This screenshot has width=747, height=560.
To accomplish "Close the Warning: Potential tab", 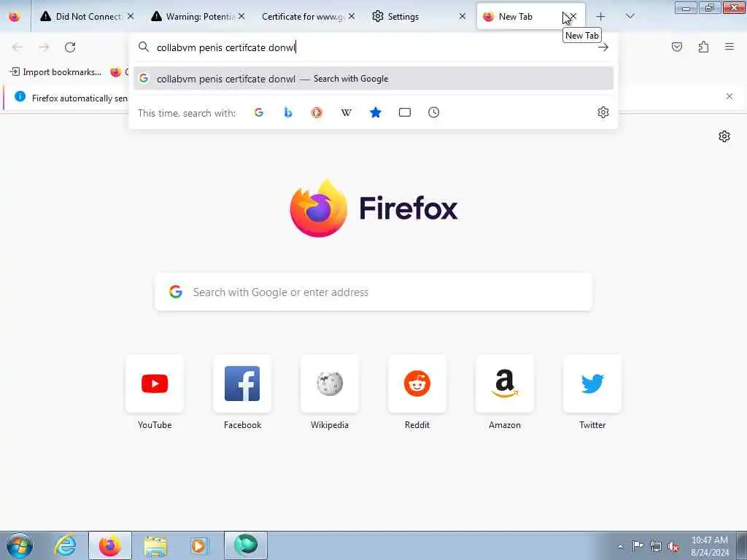I will pos(241,17).
